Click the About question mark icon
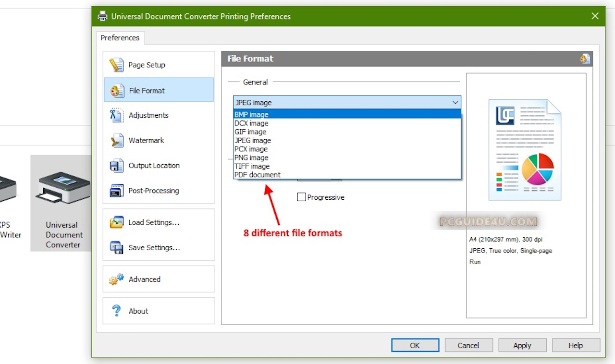 tap(116, 311)
